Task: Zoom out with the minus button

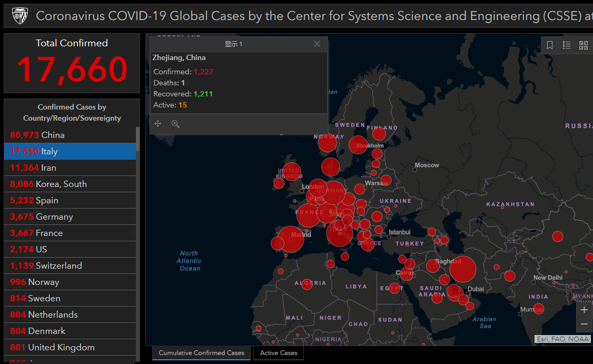Action: click(584, 324)
